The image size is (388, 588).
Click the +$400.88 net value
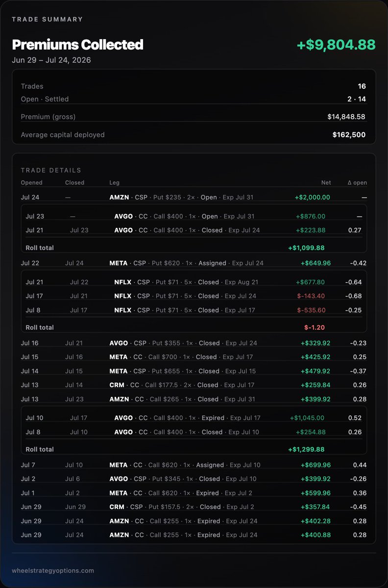coord(315,535)
